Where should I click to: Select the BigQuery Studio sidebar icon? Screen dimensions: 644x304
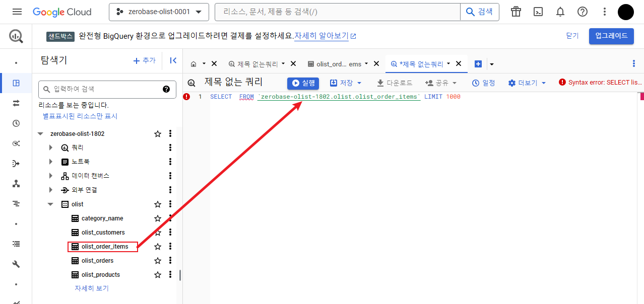[16, 83]
